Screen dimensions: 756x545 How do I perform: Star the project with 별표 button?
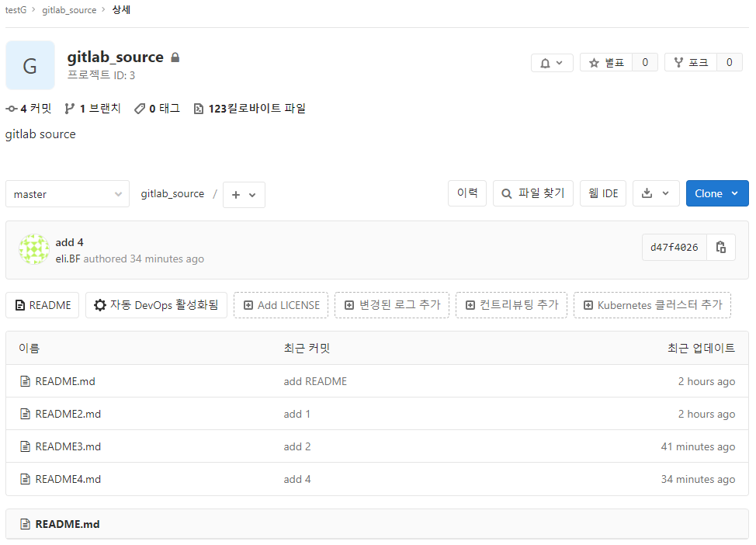[606, 63]
